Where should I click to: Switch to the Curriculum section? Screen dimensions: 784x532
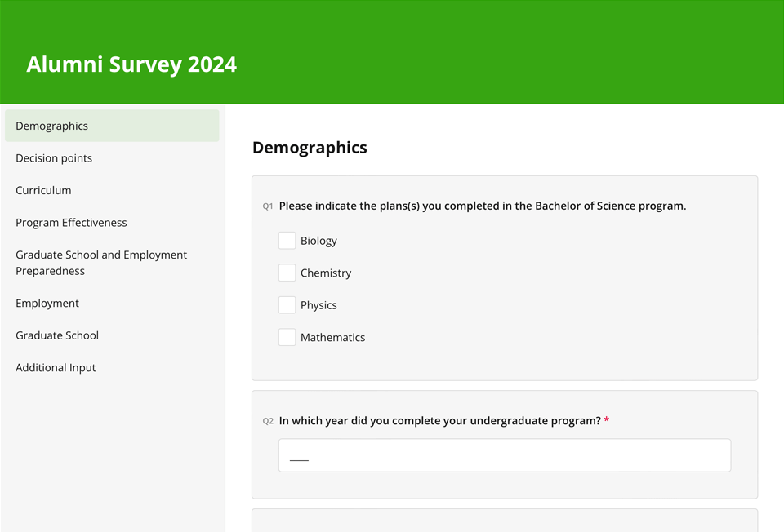[43, 190]
